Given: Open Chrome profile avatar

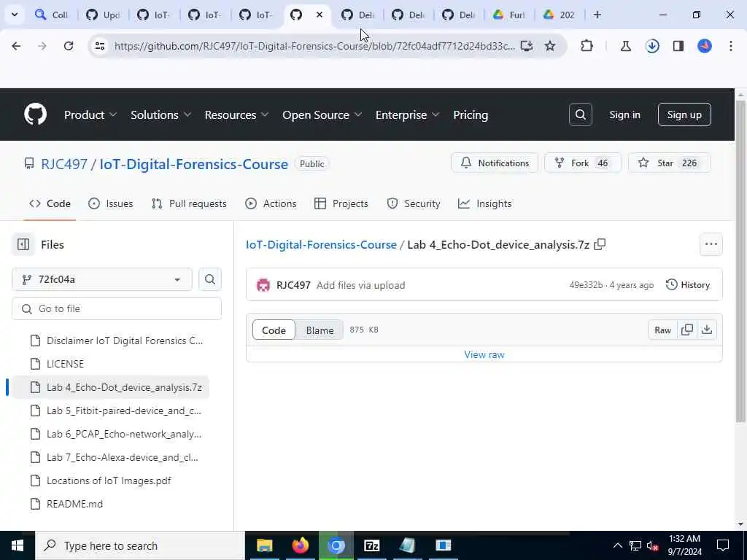Looking at the screenshot, I should pos(705,46).
